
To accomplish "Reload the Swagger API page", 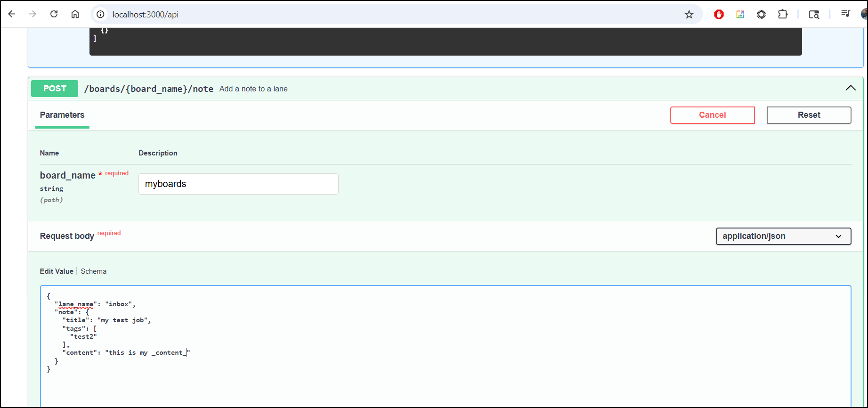I will point(54,14).
